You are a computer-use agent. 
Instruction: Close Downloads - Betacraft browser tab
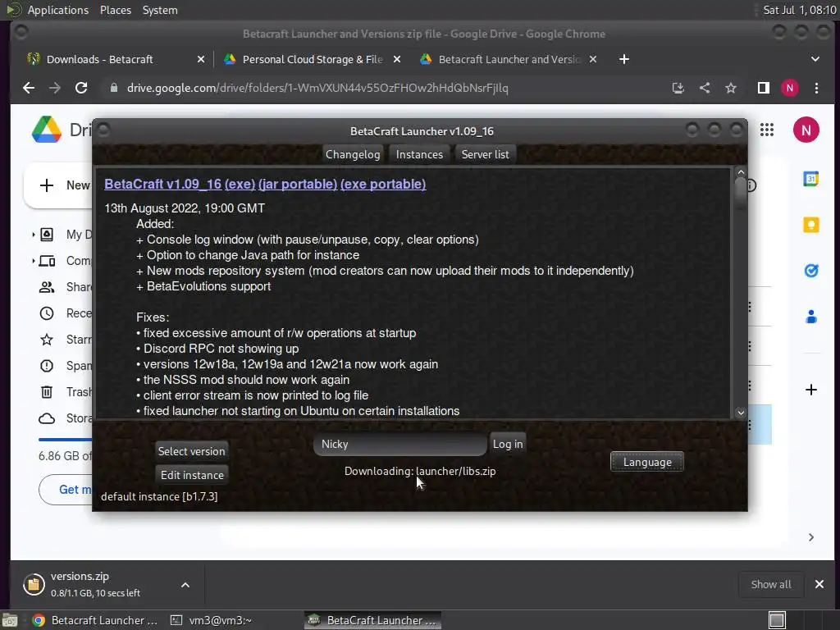pos(200,59)
